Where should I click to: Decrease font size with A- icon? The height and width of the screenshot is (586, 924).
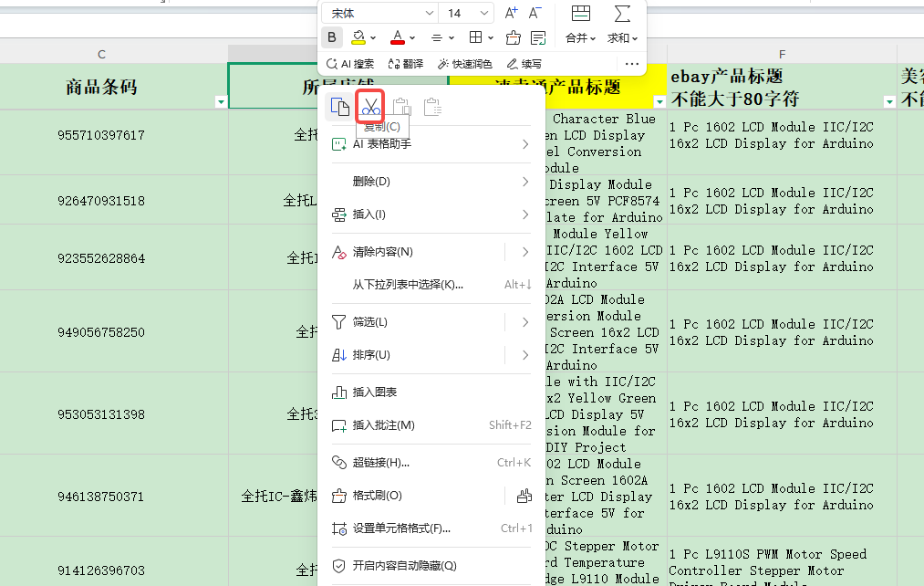(x=535, y=13)
